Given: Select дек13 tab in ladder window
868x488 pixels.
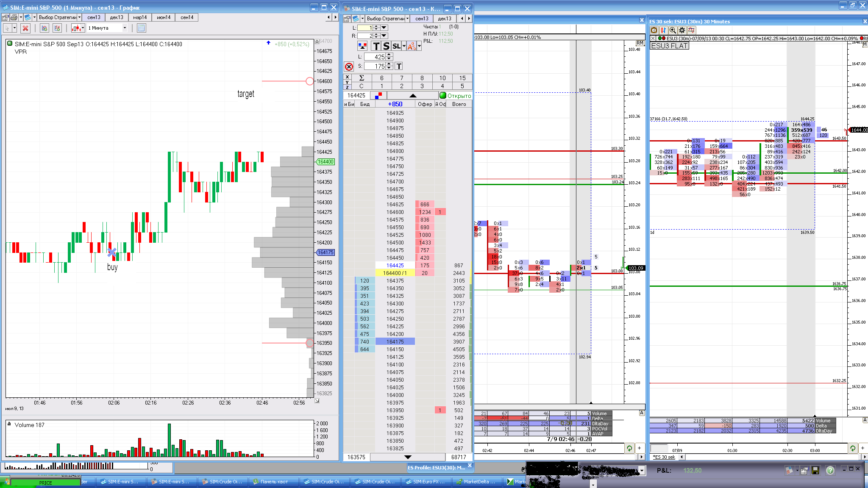Looking at the screenshot, I should tap(445, 19).
